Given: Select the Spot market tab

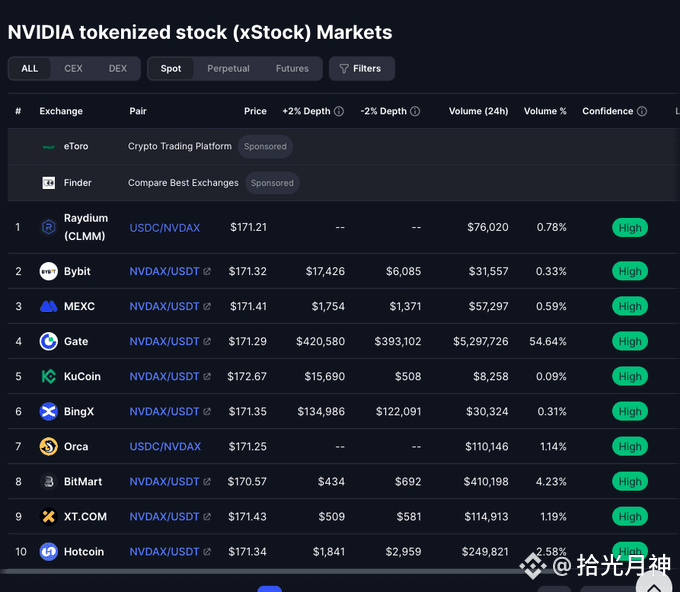Looking at the screenshot, I should [171, 69].
